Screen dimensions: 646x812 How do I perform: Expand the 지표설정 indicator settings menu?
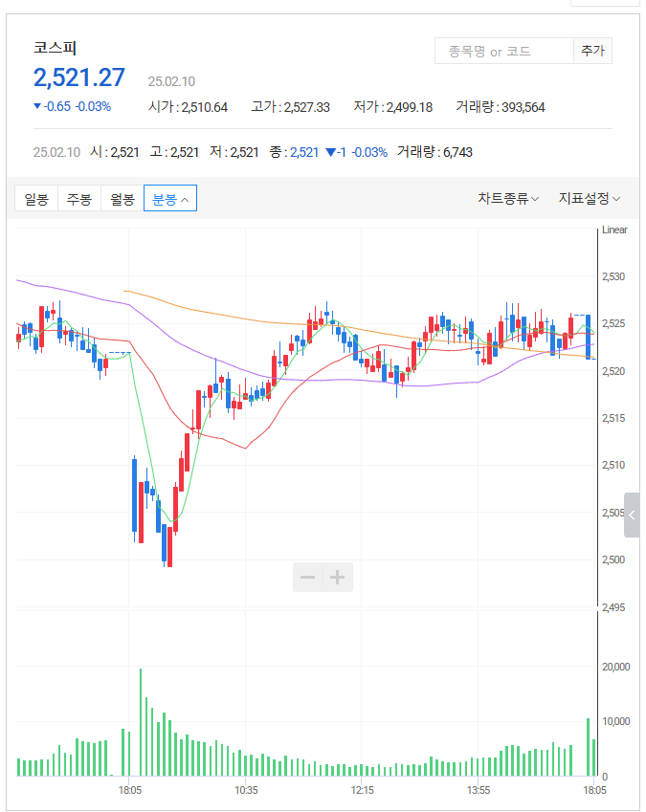[x=589, y=198]
